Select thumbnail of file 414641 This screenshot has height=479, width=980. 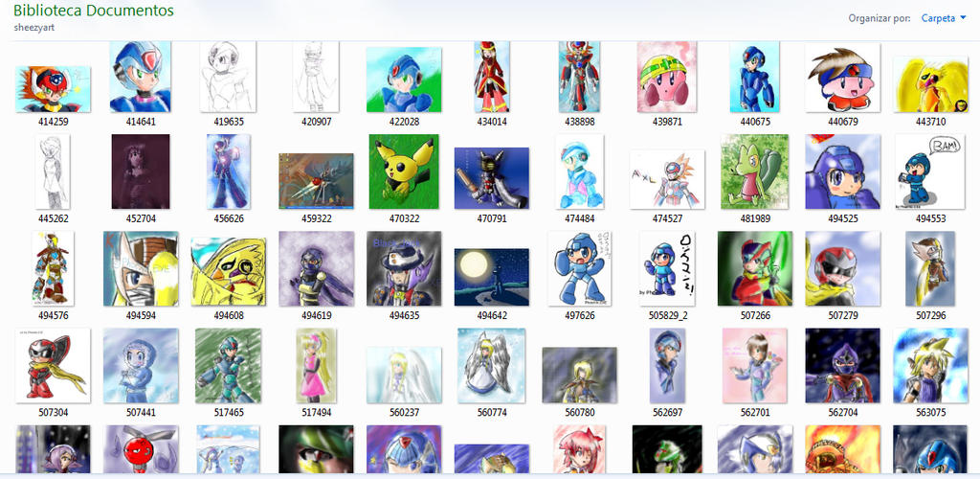pyautogui.click(x=140, y=77)
